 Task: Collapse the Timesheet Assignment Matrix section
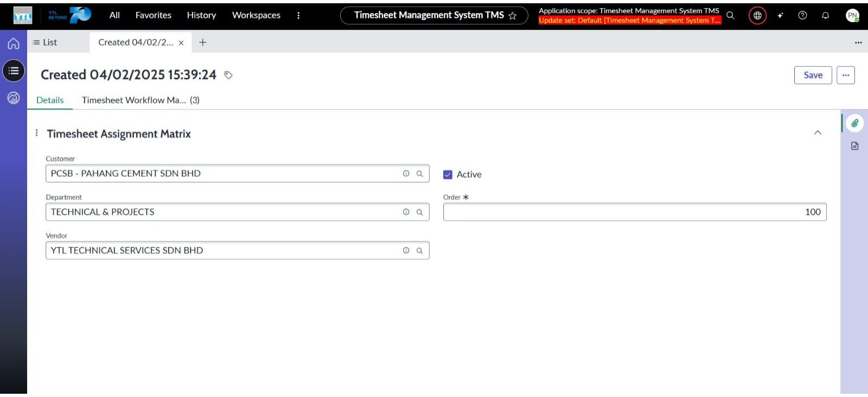(818, 133)
